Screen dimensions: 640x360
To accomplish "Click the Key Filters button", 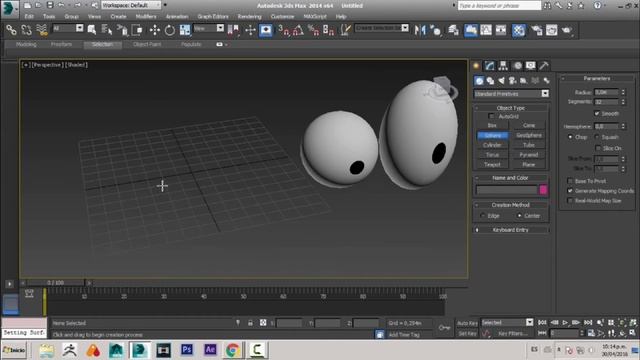I will click(513, 333).
